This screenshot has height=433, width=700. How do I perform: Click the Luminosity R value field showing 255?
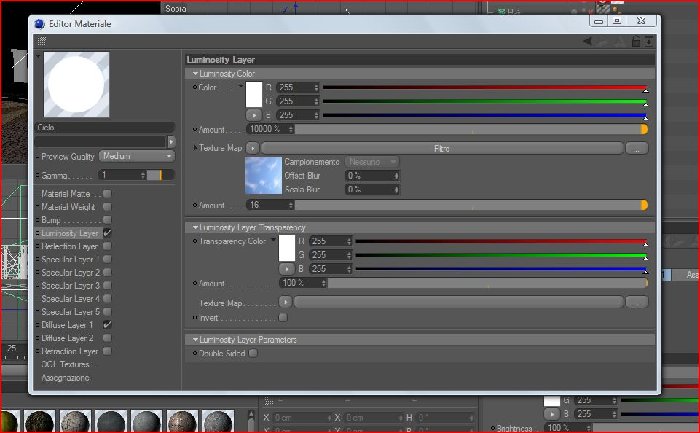tap(297, 87)
